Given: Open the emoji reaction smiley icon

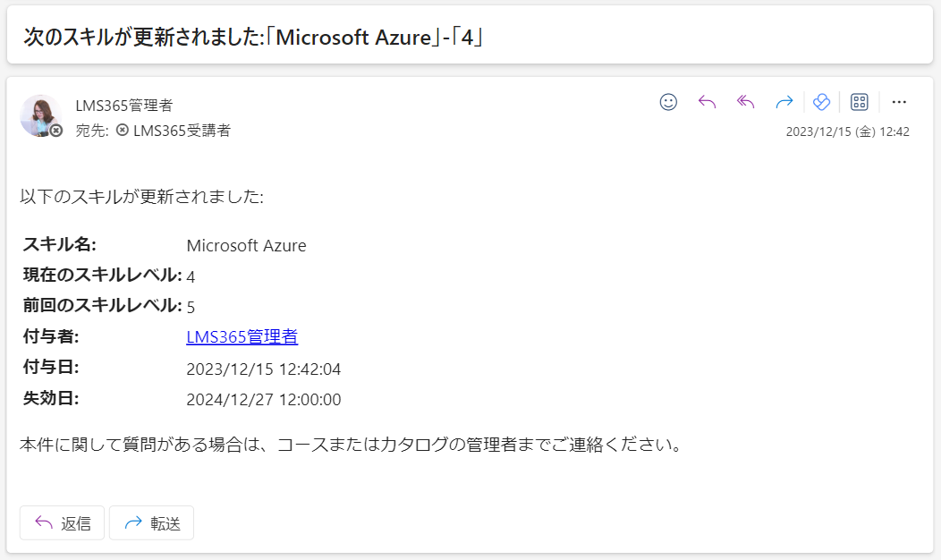Looking at the screenshot, I should [x=668, y=102].
